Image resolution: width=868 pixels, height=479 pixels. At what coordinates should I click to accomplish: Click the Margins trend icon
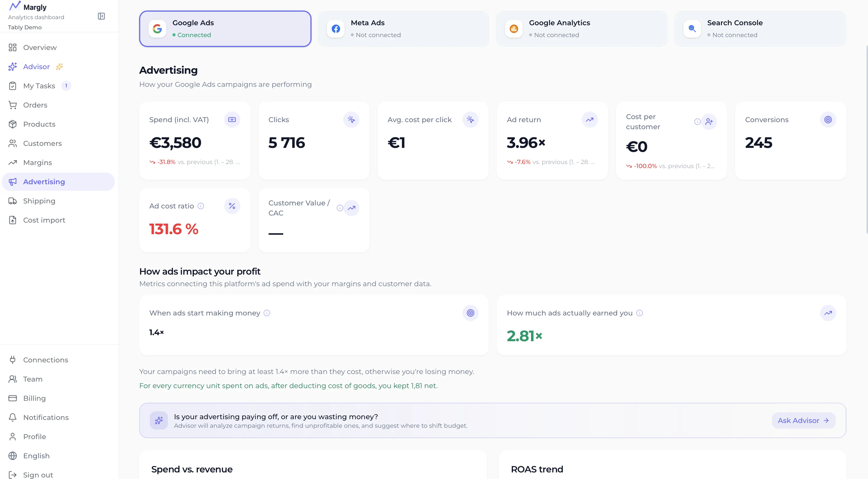(12, 163)
